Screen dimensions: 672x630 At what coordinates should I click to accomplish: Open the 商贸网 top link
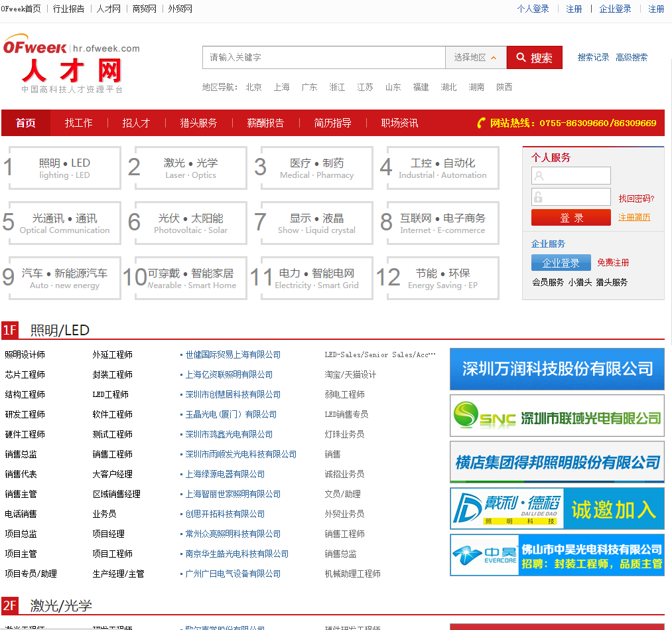[145, 9]
